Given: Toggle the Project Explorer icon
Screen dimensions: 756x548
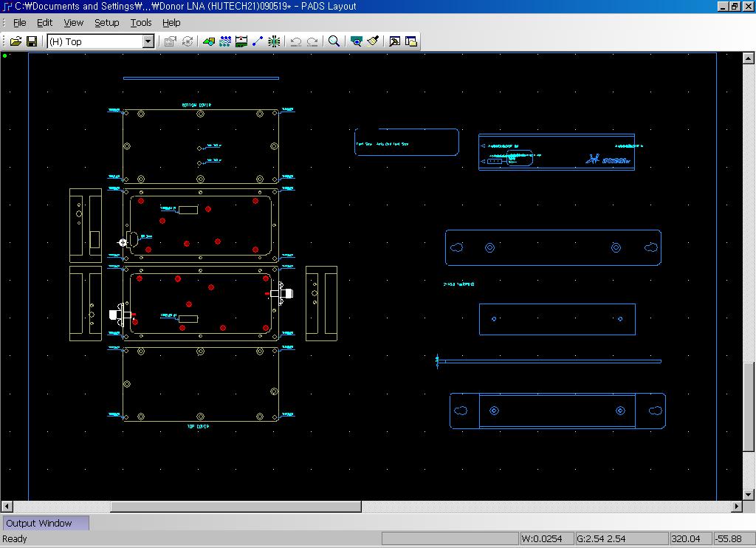Looking at the screenshot, I should point(410,41).
